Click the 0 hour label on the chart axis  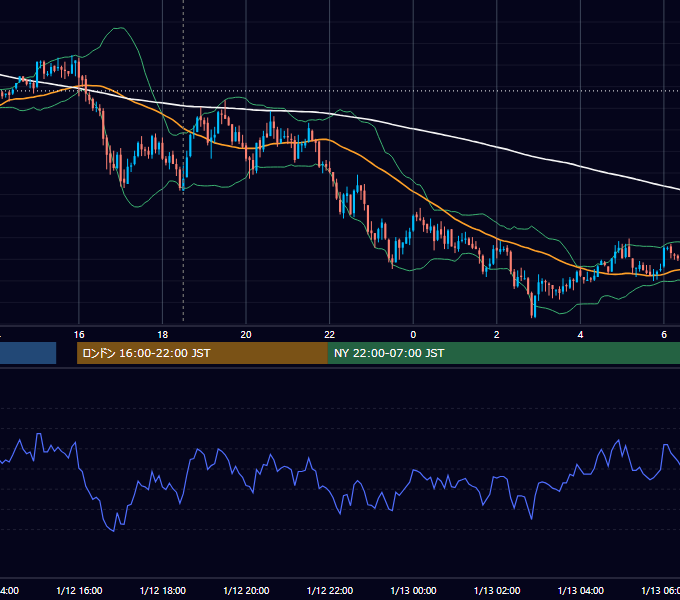tap(413, 335)
